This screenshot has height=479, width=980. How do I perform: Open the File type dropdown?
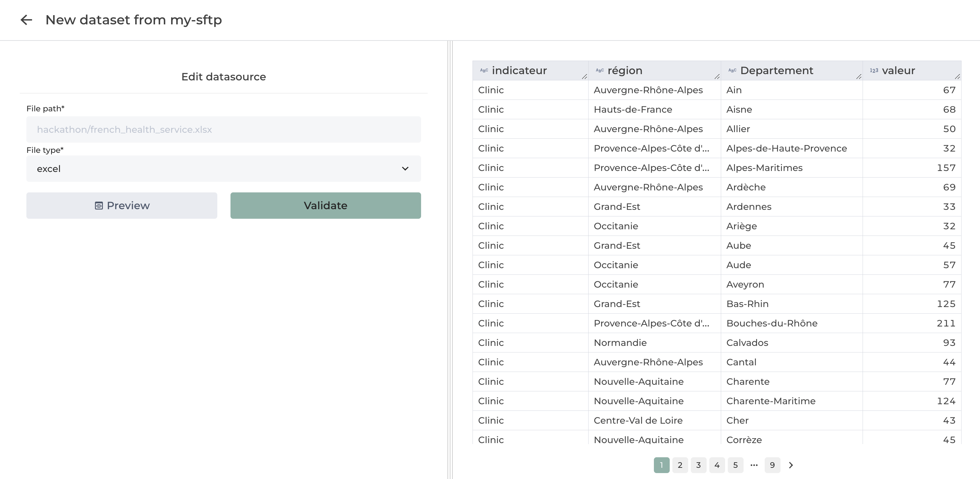tap(223, 168)
